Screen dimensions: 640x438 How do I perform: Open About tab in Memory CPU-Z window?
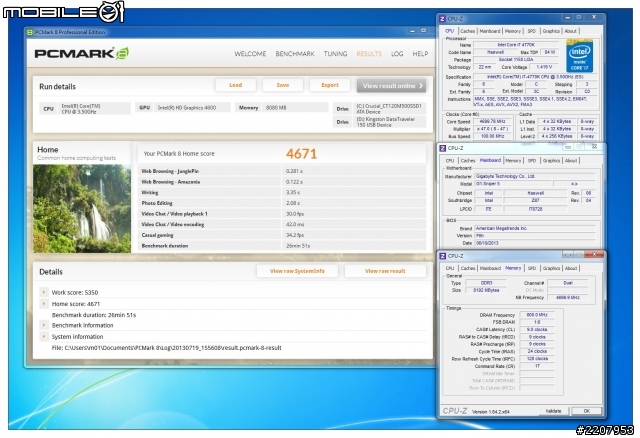tap(571, 268)
